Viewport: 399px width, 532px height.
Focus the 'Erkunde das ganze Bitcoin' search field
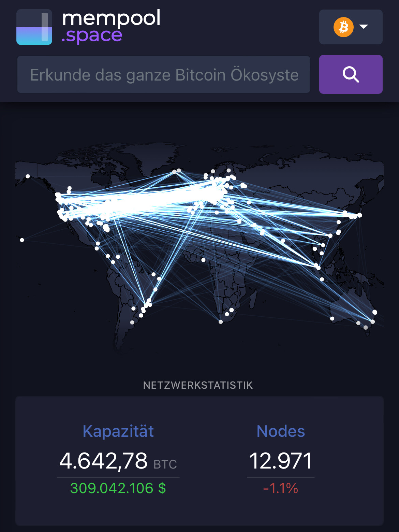164,74
